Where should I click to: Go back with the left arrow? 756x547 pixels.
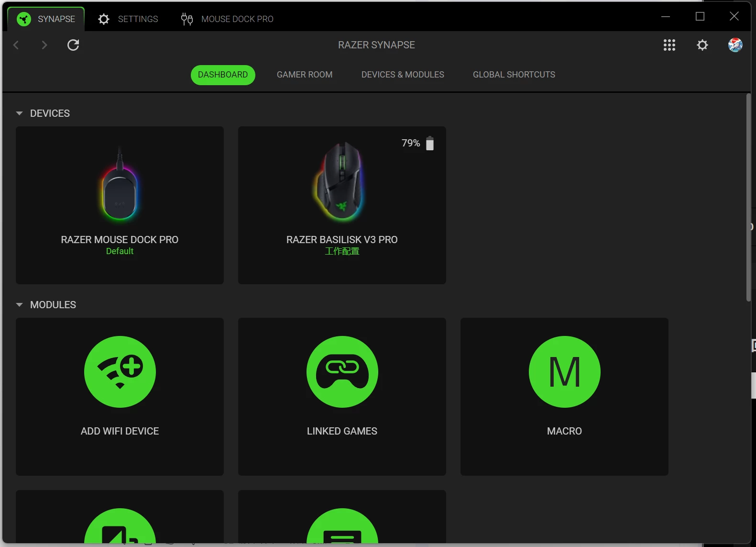(x=16, y=45)
